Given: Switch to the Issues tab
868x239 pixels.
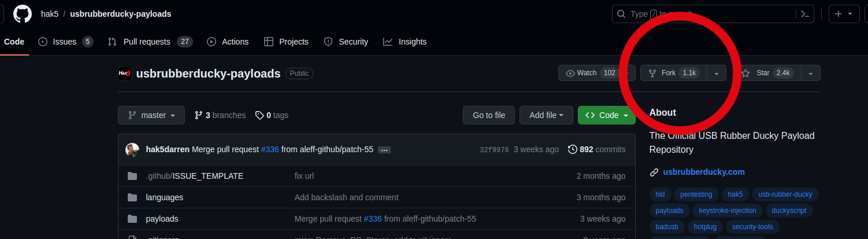Looking at the screenshot, I should pos(65,42).
